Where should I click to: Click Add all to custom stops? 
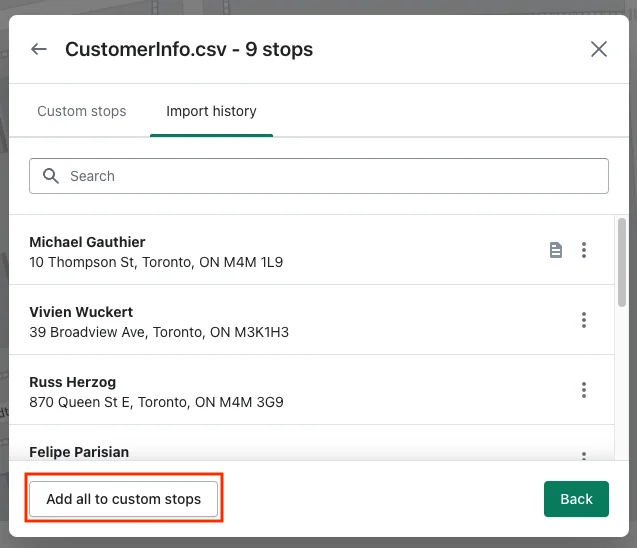124,499
